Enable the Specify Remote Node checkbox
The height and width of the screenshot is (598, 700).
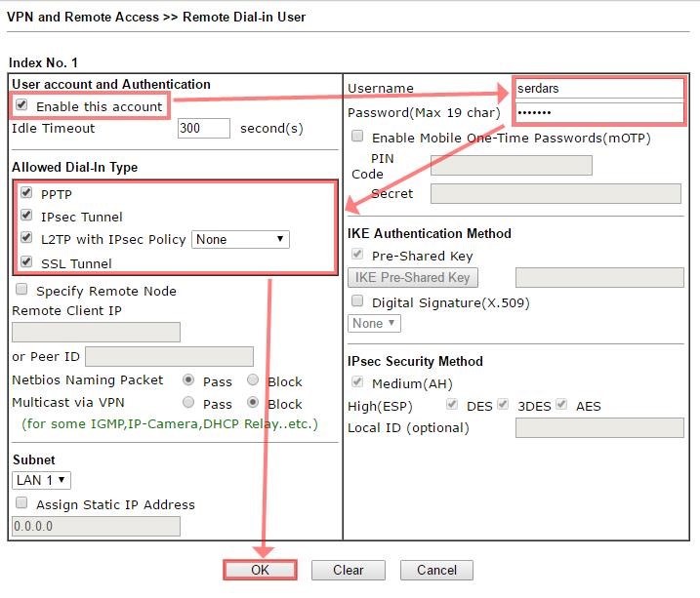(21, 291)
